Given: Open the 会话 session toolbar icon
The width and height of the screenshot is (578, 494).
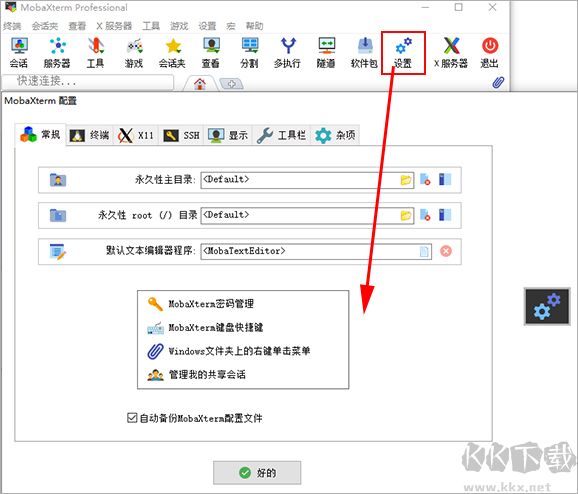Looking at the screenshot, I should [19, 53].
